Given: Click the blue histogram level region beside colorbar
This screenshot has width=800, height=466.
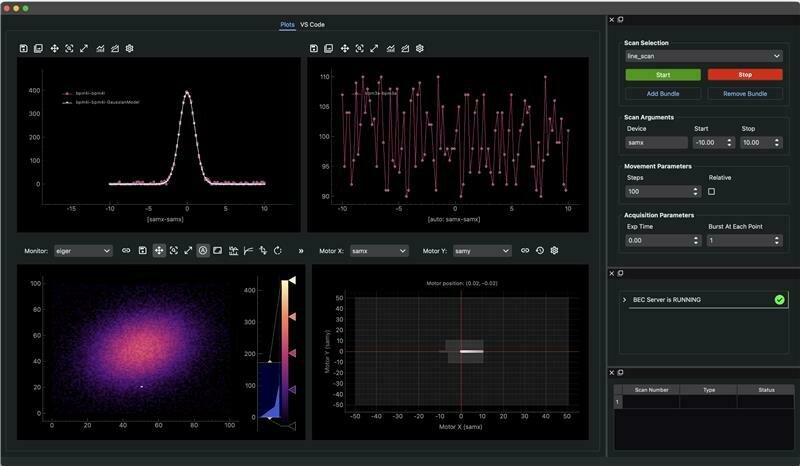Looking at the screenshot, I should (x=268, y=390).
